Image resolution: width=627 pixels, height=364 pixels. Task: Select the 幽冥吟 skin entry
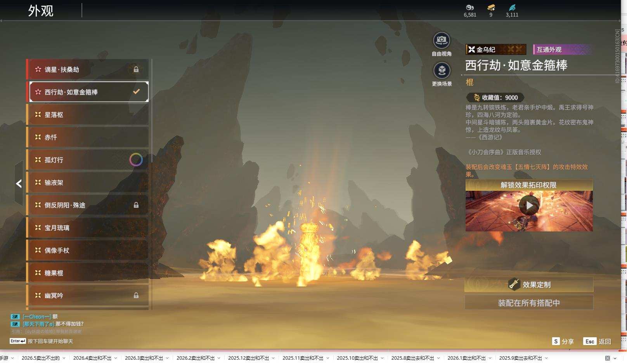(x=88, y=295)
